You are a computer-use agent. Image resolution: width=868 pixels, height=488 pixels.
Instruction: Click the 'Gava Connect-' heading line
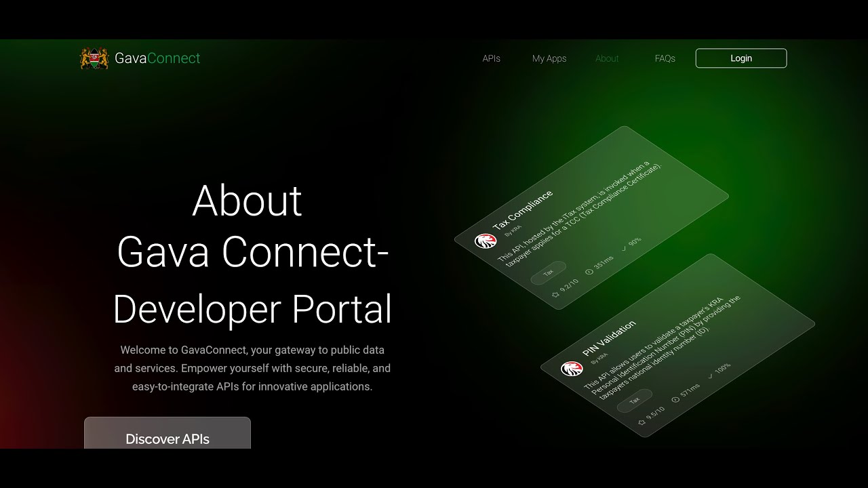point(252,253)
